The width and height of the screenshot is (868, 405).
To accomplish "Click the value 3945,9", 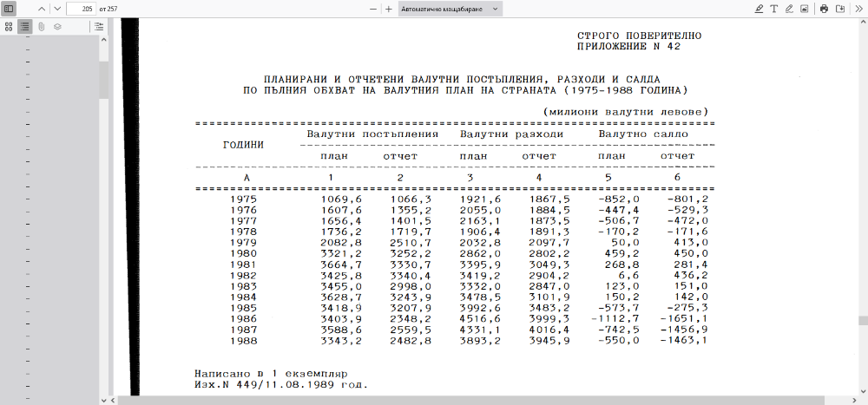I will (x=549, y=341).
